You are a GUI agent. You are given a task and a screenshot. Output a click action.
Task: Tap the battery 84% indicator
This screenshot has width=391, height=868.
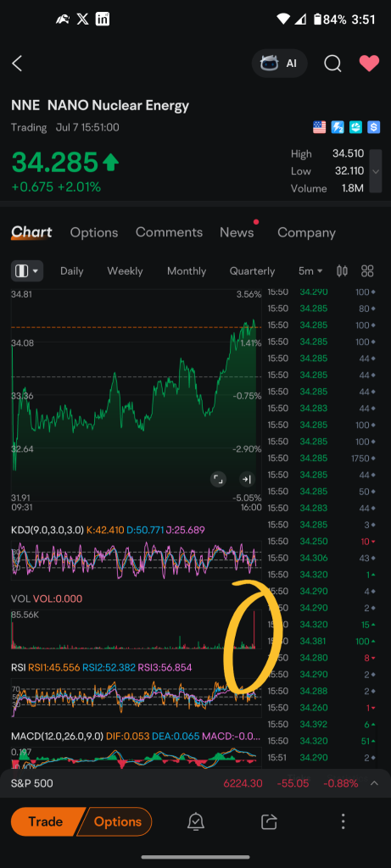pos(330,19)
